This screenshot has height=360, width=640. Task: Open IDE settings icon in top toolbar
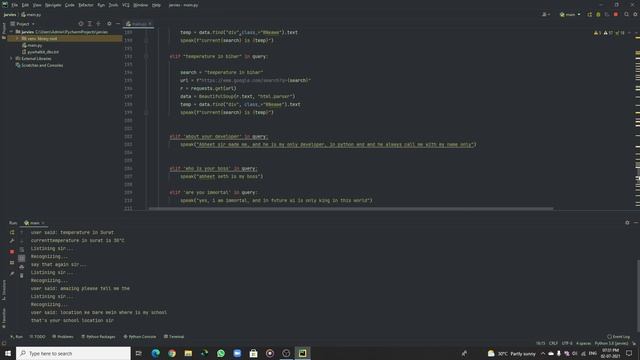click(x=635, y=15)
